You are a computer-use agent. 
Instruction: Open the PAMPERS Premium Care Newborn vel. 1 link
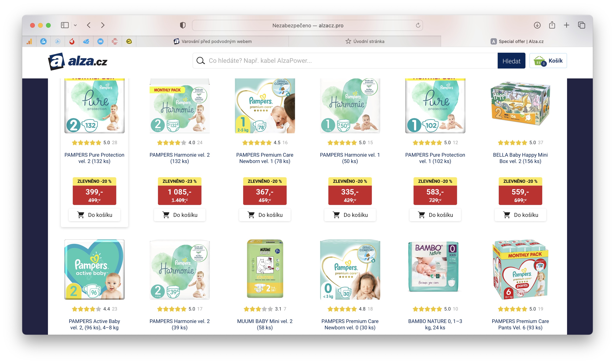tap(265, 158)
